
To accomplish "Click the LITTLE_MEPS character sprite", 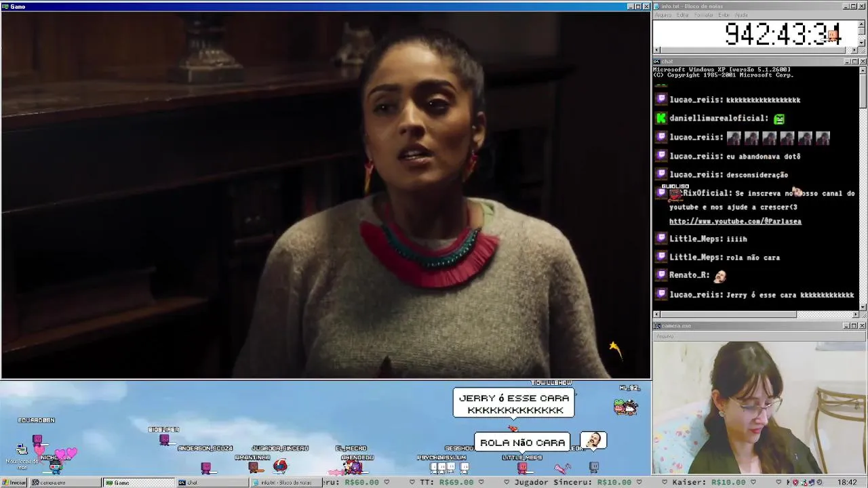I will (522, 467).
